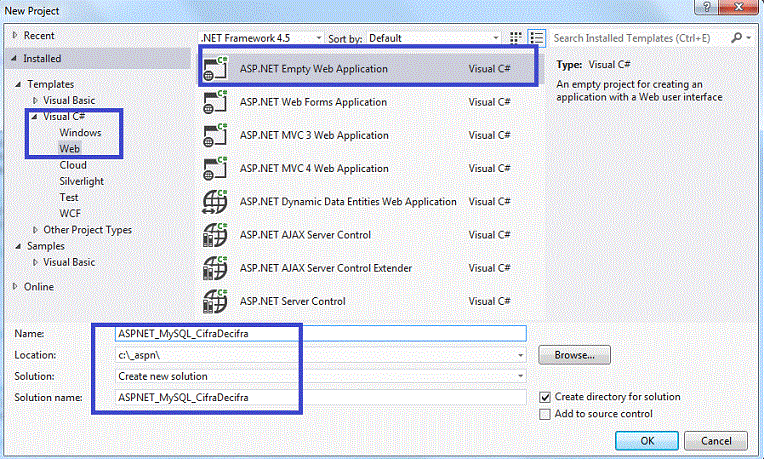The height and width of the screenshot is (459, 764).
Task: Select the WCF template category
Action: coord(70,213)
